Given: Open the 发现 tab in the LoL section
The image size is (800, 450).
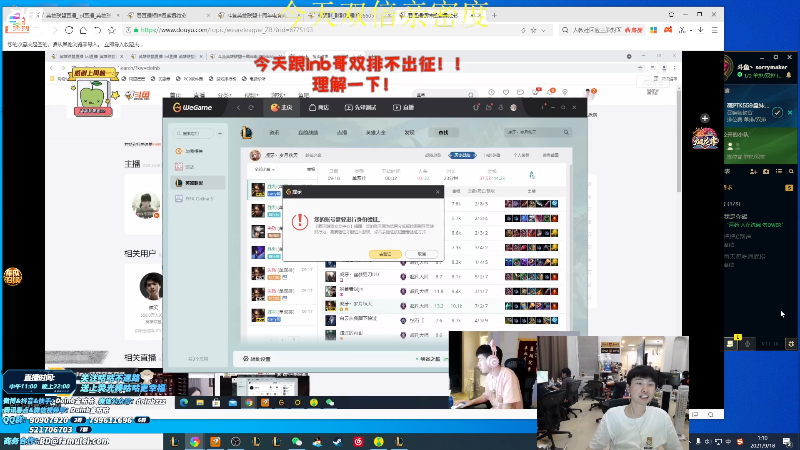Looking at the screenshot, I should pos(409,133).
